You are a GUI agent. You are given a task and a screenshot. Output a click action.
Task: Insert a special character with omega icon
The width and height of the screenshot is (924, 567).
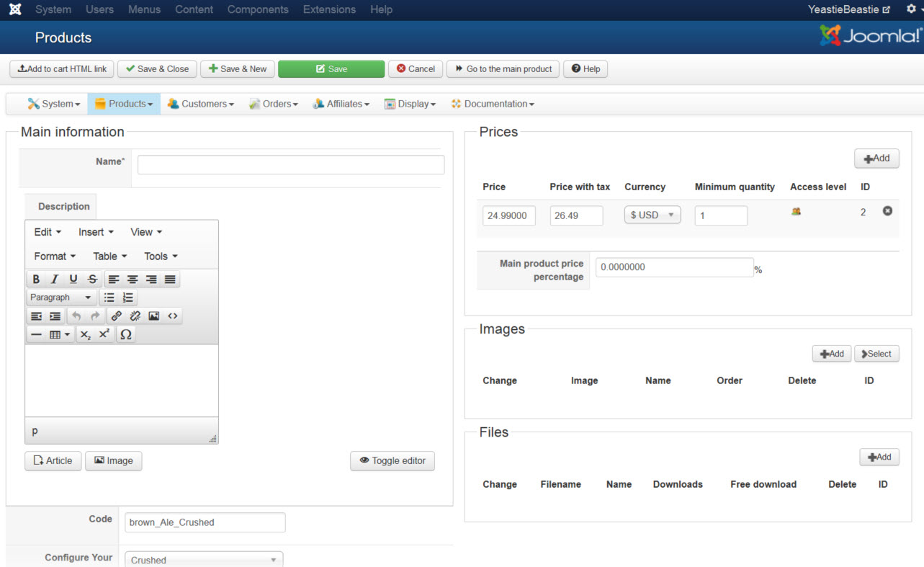(126, 335)
